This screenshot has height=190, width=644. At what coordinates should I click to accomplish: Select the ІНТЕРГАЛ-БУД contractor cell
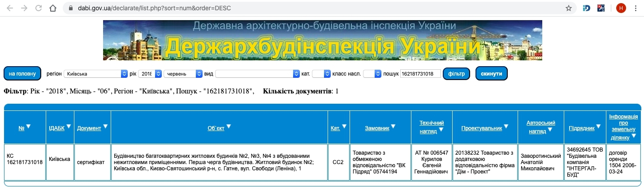click(x=585, y=162)
